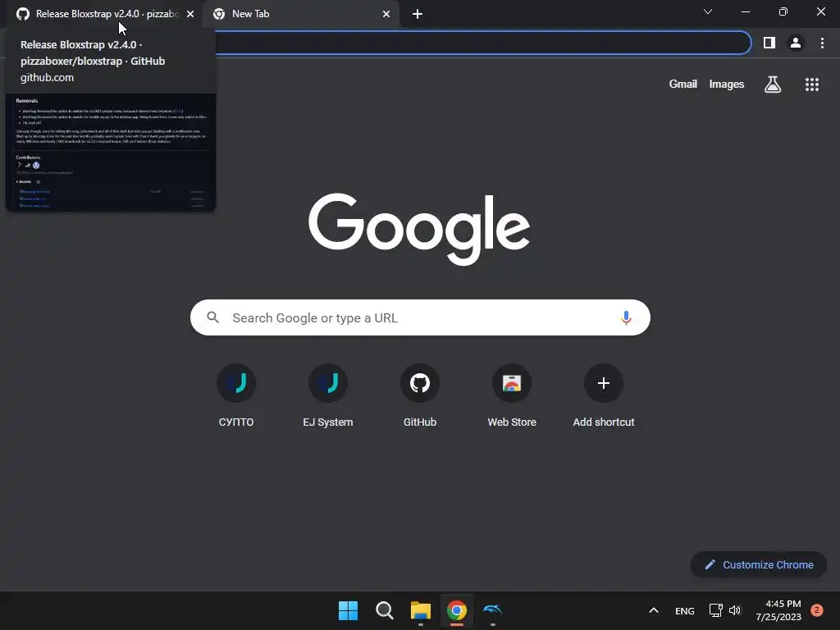The image size is (840, 630).
Task: Open the Dolphin app in taskbar
Action: pyautogui.click(x=493, y=610)
